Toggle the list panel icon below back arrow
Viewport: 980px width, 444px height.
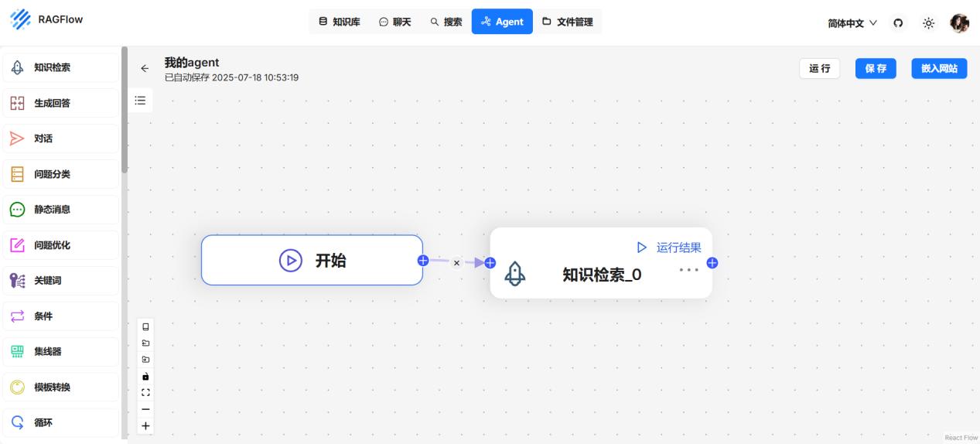[x=140, y=100]
